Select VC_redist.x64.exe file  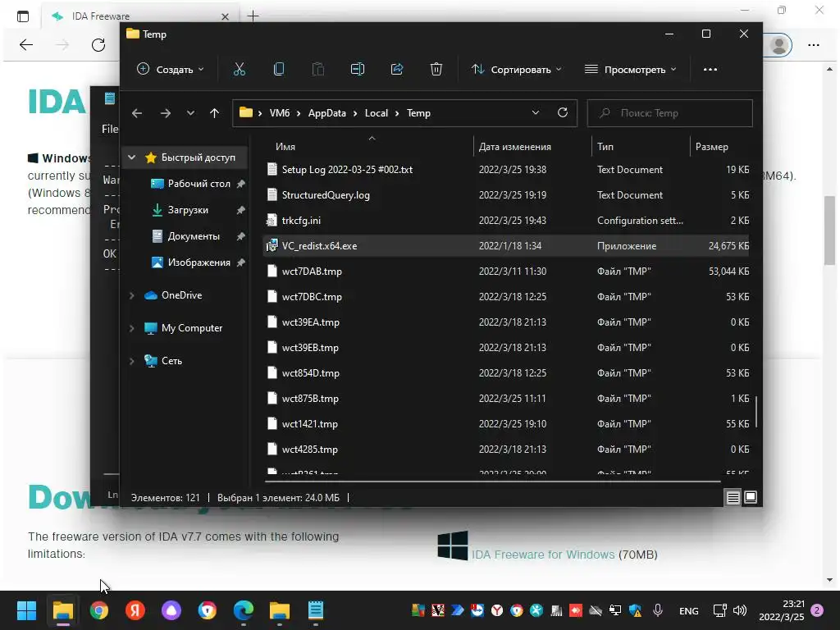pyautogui.click(x=505, y=246)
